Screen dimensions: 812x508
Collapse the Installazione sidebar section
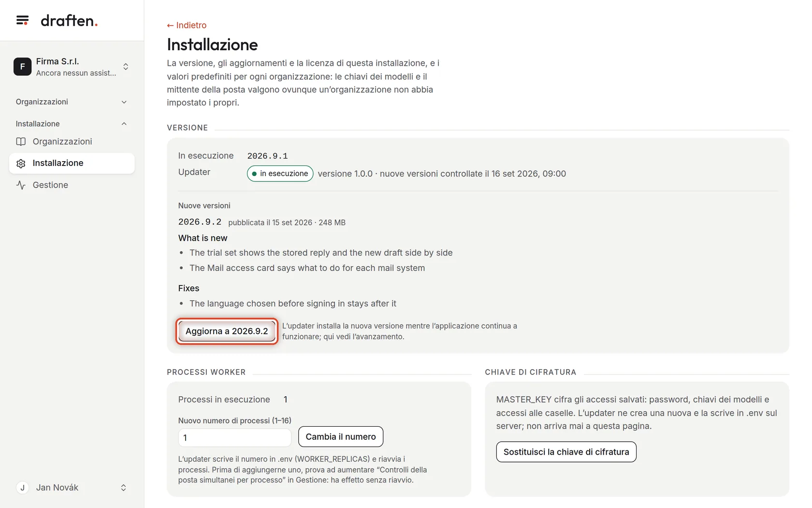click(x=72, y=124)
